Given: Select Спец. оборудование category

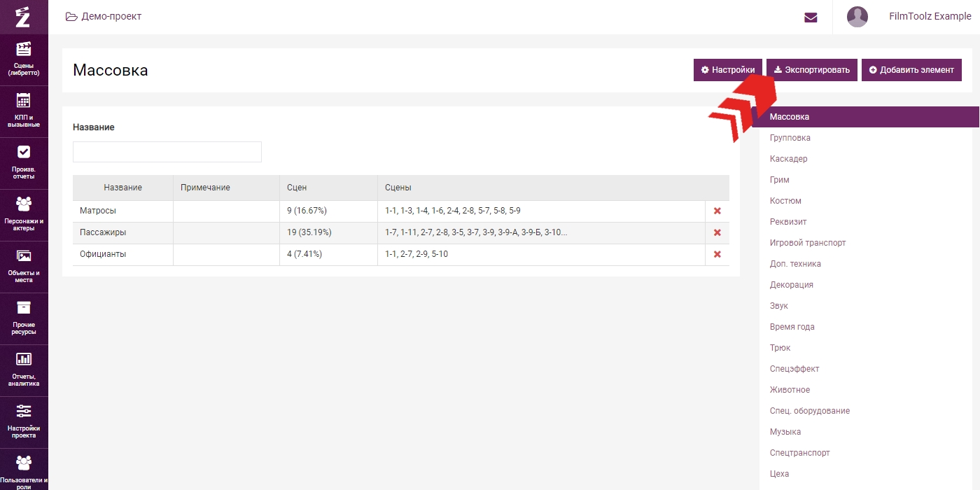Looking at the screenshot, I should 810,411.
